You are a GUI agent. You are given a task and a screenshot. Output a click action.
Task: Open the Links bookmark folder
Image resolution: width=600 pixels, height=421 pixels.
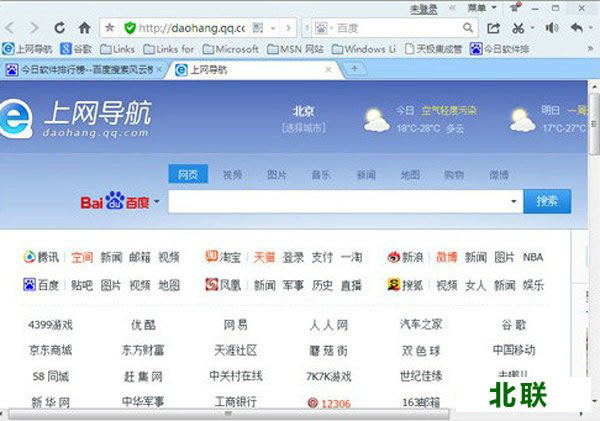coord(117,49)
